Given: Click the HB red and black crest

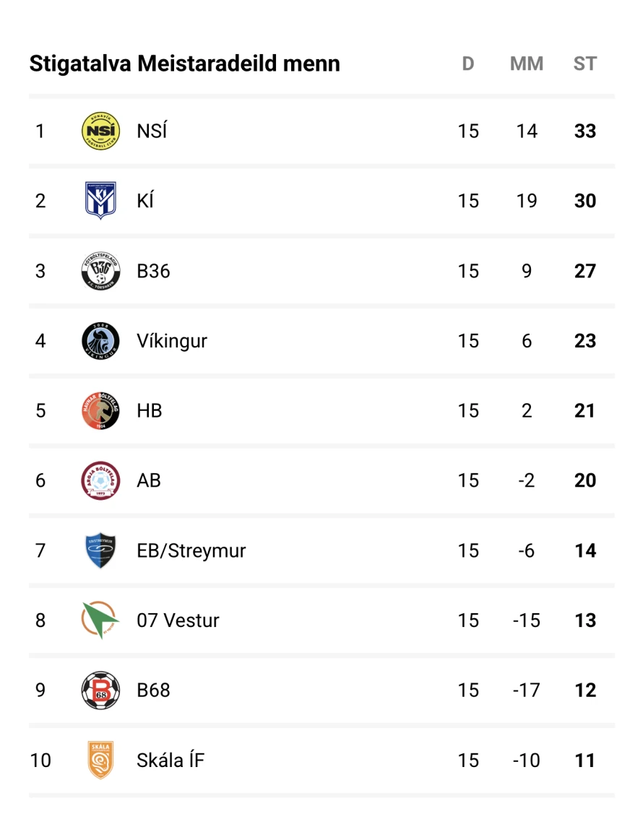Looking at the screenshot, I should click(100, 410).
